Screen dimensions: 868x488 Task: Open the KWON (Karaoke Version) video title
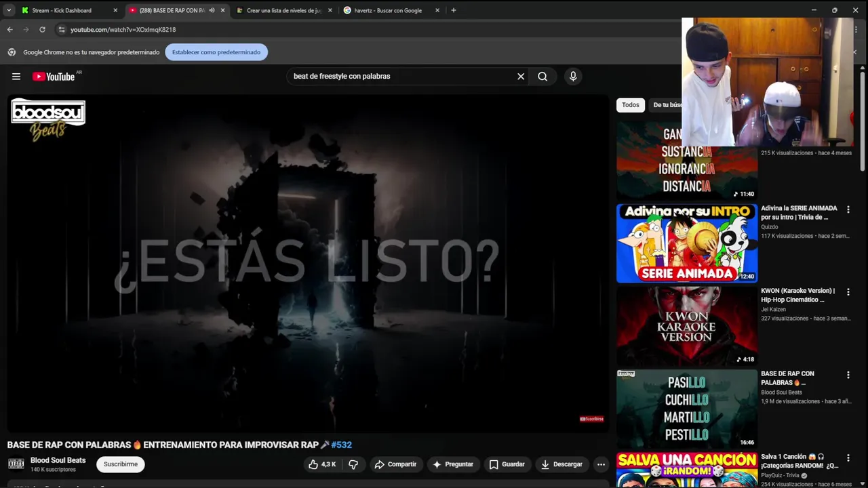[797, 295]
